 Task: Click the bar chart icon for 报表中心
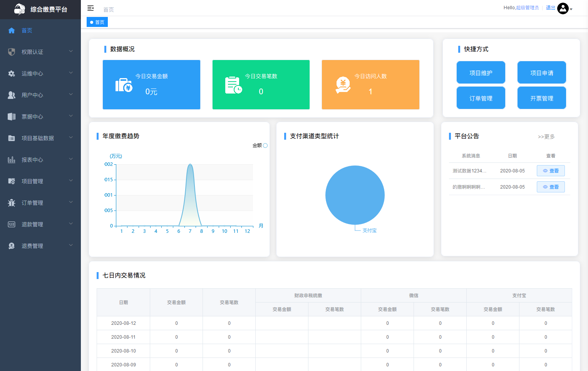[x=12, y=160]
